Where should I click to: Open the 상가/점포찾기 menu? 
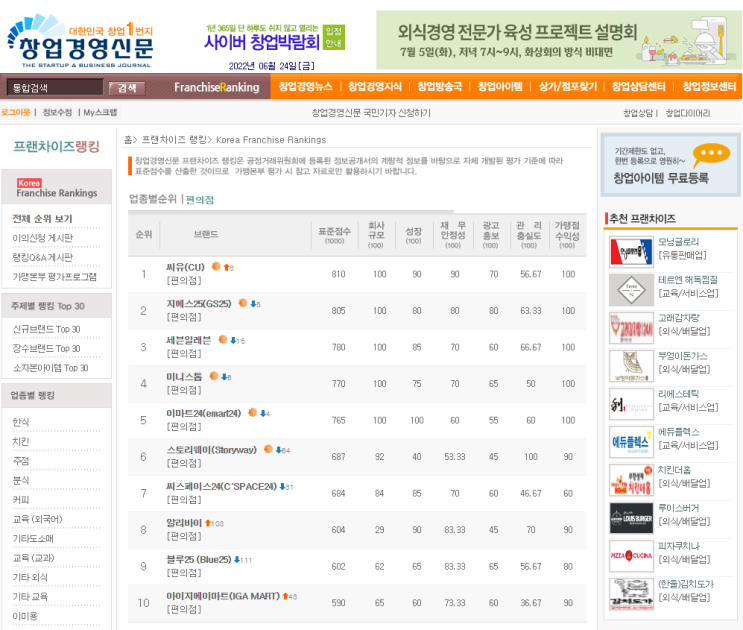pos(568,86)
